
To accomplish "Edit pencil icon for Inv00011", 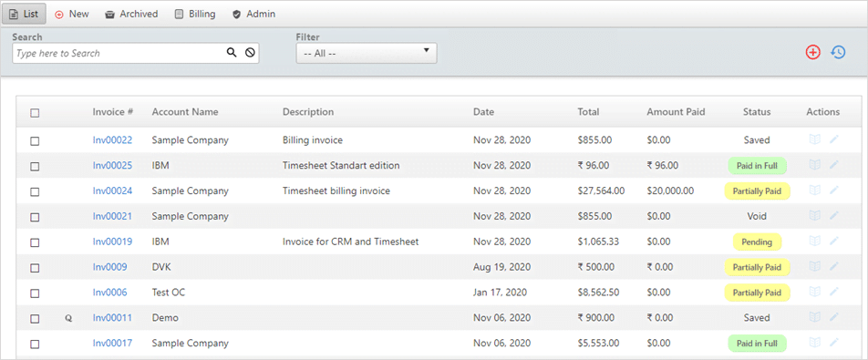I will [833, 317].
